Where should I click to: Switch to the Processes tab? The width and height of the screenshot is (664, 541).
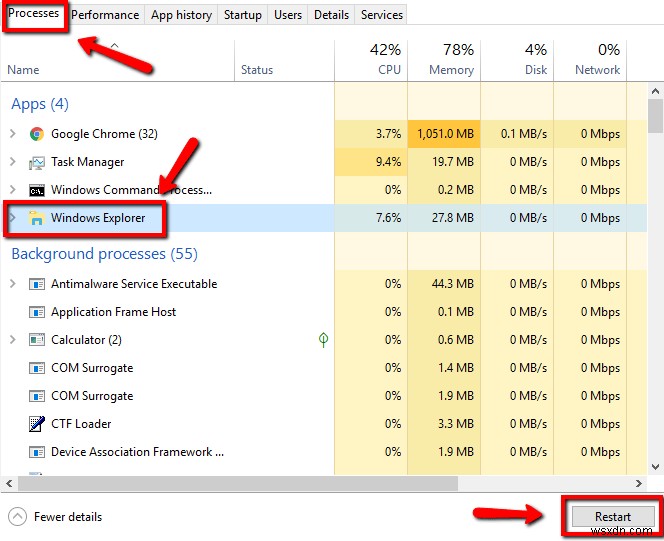click(33, 14)
